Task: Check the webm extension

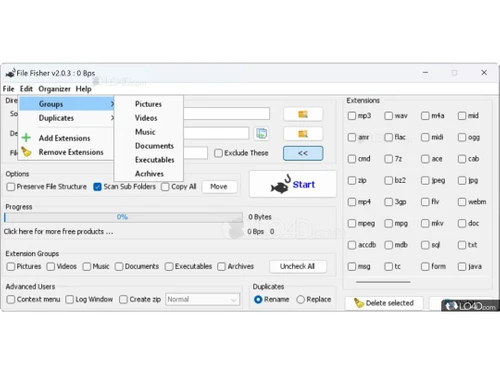Action: (x=462, y=202)
